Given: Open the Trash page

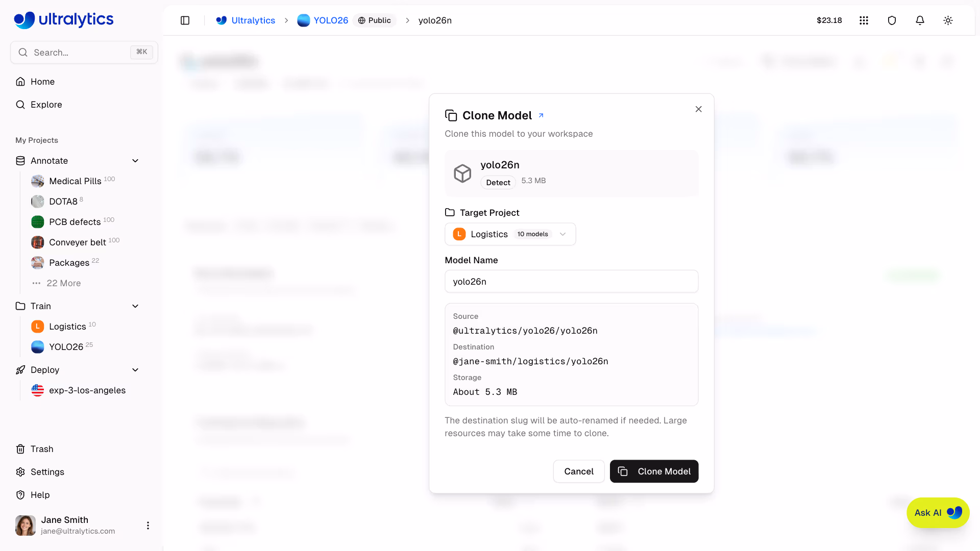Looking at the screenshot, I should [x=42, y=449].
